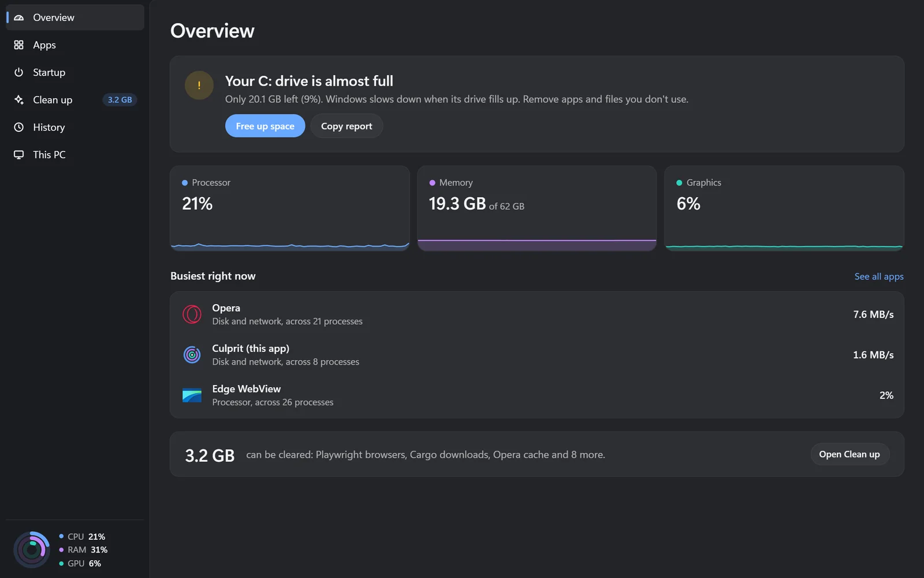This screenshot has width=924, height=578.
Task: Select the Culprit (this app) row
Action: (537, 355)
